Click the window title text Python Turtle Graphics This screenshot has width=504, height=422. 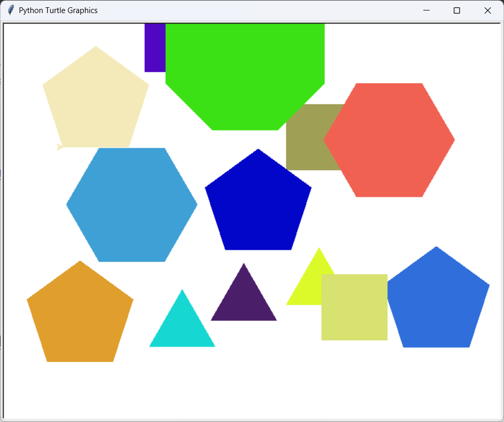[x=58, y=10]
